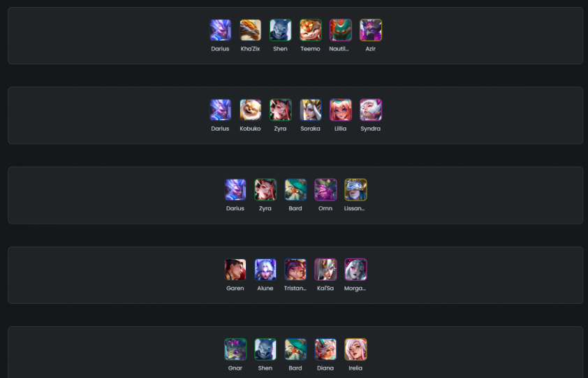Select Kobuko champion icon
588x378 pixels.
(x=250, y=110)
